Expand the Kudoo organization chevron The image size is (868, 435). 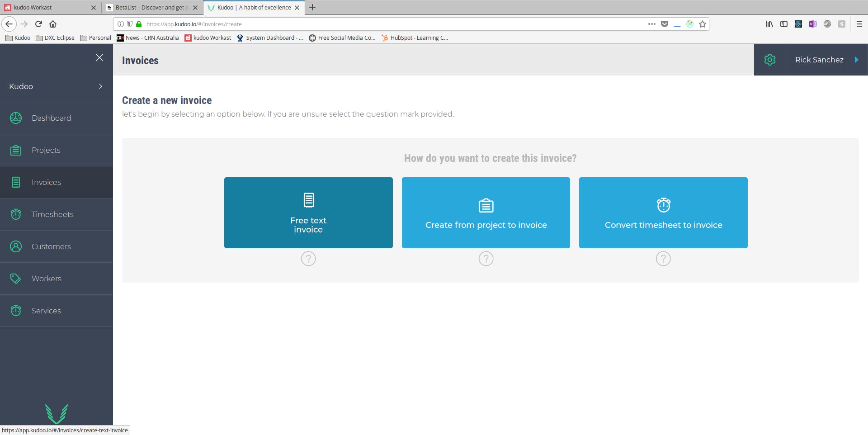100,86
